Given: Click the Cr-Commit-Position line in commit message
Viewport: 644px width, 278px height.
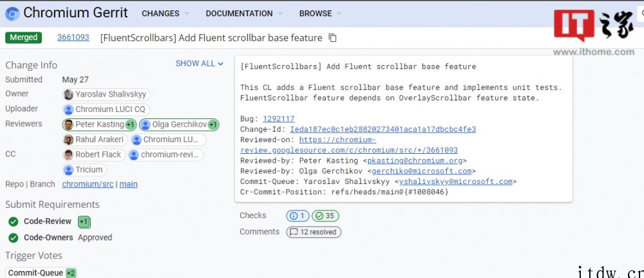Looking at the screenshot, I should [344, 192].
